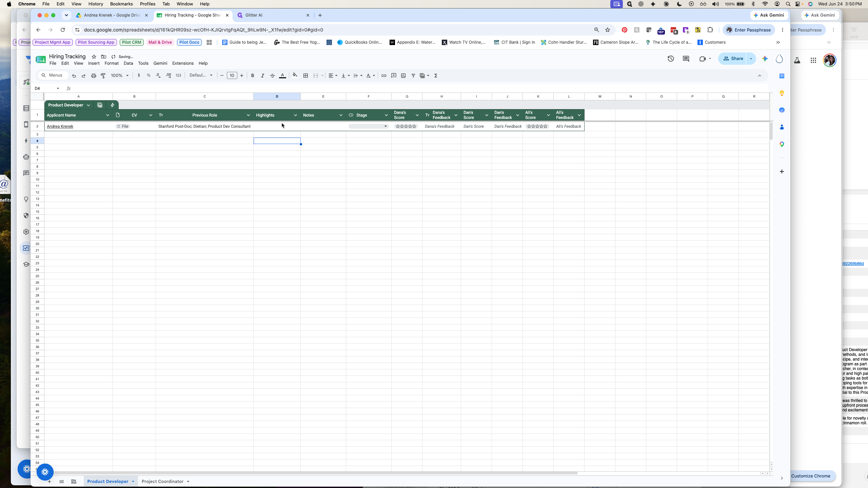Screen dimensions: 868x488
Task: Open the zoom level dropdown
Action: (x=120, y=76)
